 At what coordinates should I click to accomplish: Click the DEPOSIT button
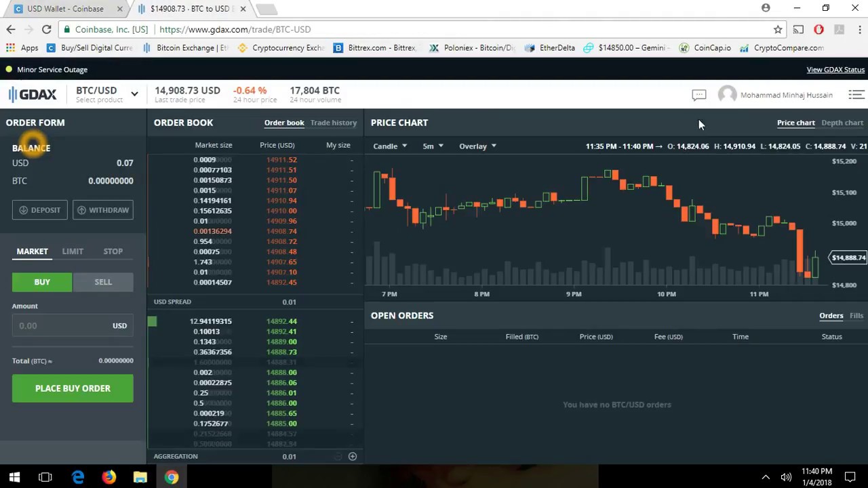(x=39, y=210)
